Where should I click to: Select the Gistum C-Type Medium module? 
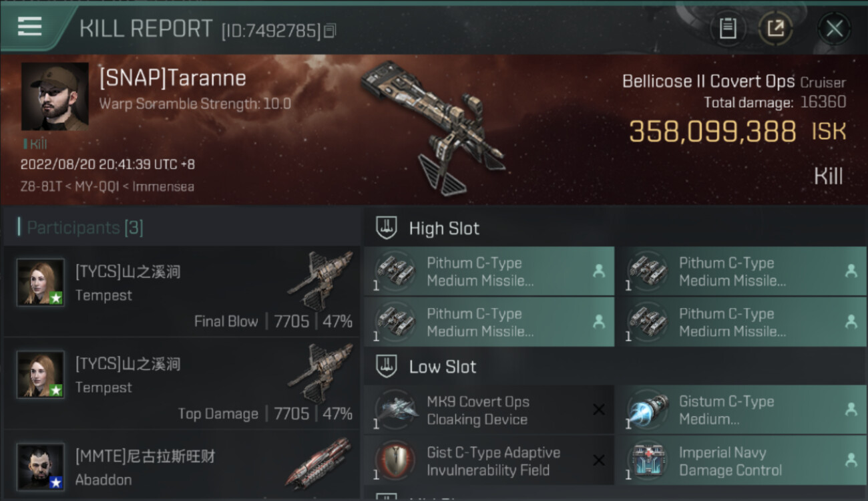click(x=740, y=410)
